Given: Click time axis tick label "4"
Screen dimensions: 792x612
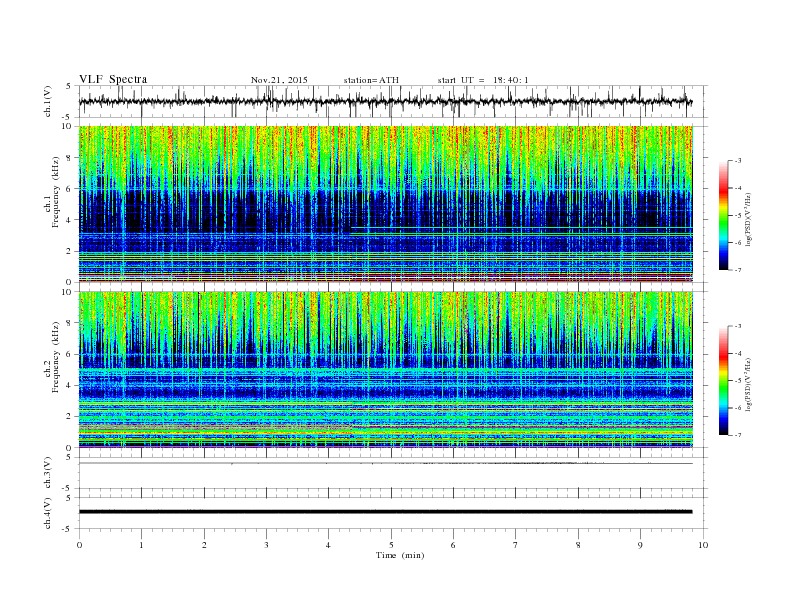Looking at the screenshot, I should pos(329,545).
